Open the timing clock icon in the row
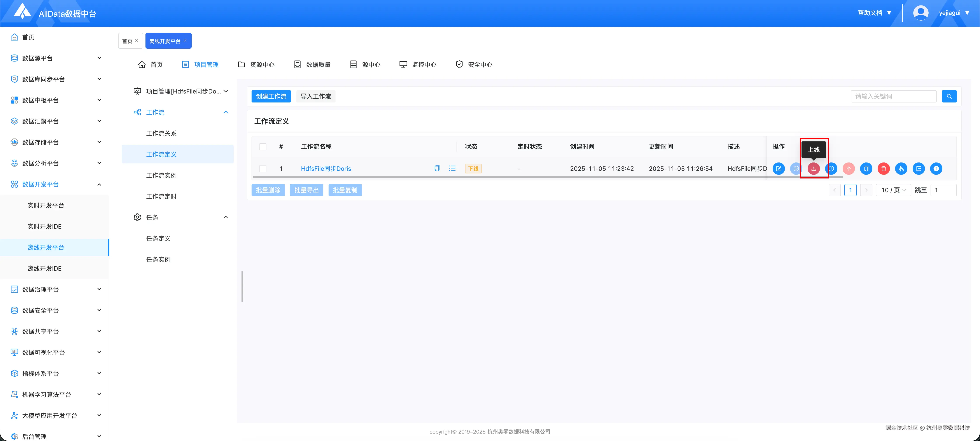Viewport: 980px width, 441px height. pyautogui.click(x=831, y=169)
